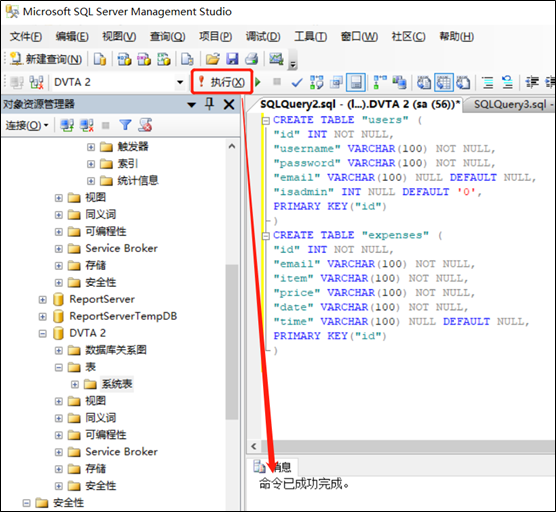Click the Object Explorer Connect icon
Viewport: 556px width, 512px height.
point(67,125)
